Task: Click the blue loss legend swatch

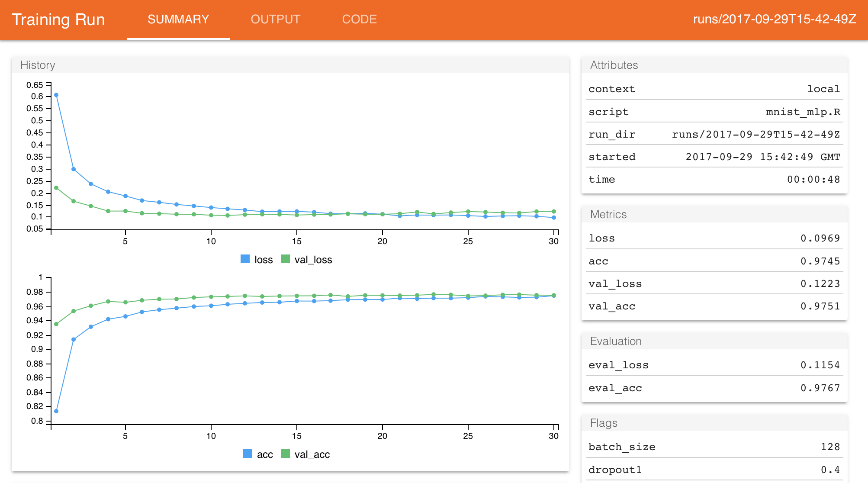Action: click(x=245, y=259)
